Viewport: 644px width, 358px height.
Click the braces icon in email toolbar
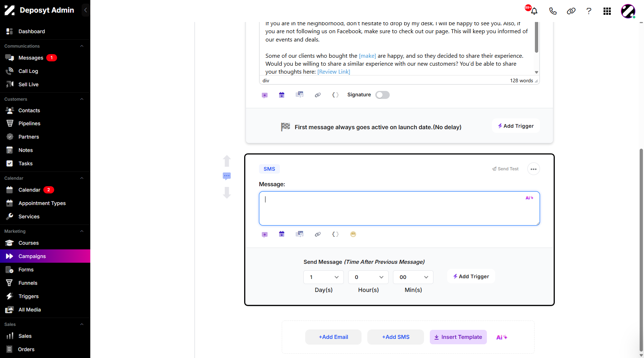[x=335, y=95]
